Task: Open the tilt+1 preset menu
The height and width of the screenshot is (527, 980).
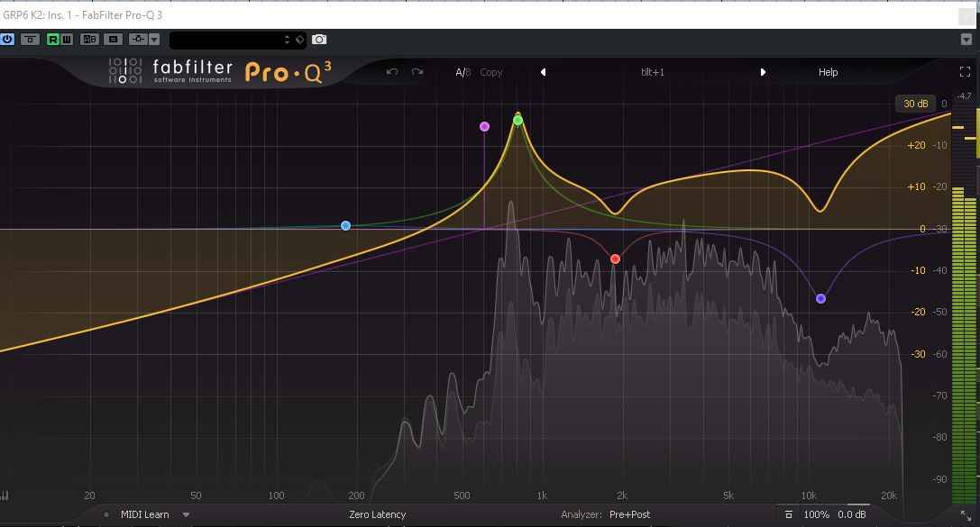Action: pyautogui.click(x=653, y=72)
